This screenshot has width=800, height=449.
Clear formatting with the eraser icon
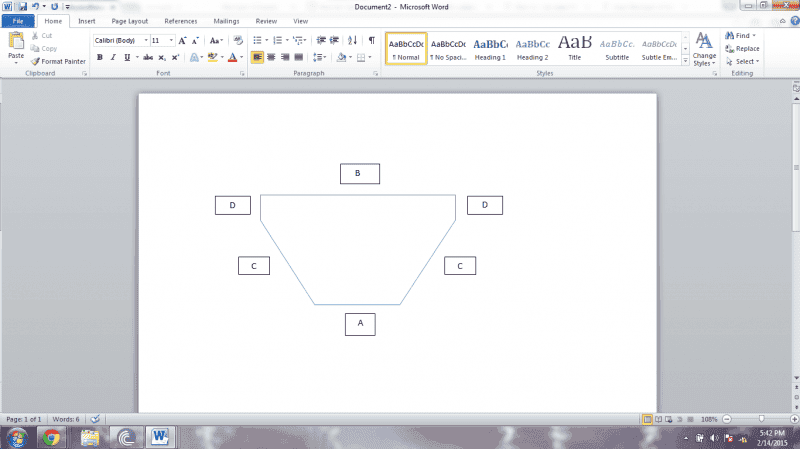click(x=238, y=40)
